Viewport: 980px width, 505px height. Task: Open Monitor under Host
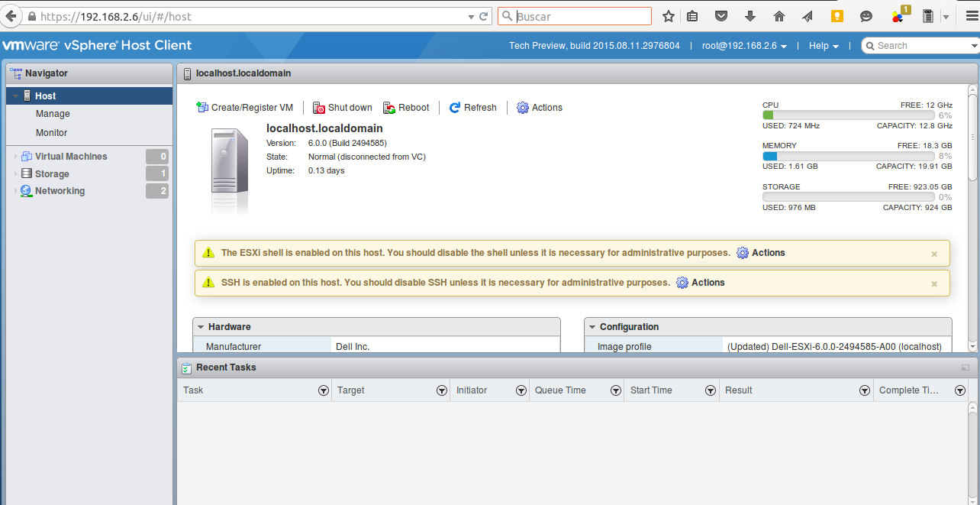click(x=51, y=133)
